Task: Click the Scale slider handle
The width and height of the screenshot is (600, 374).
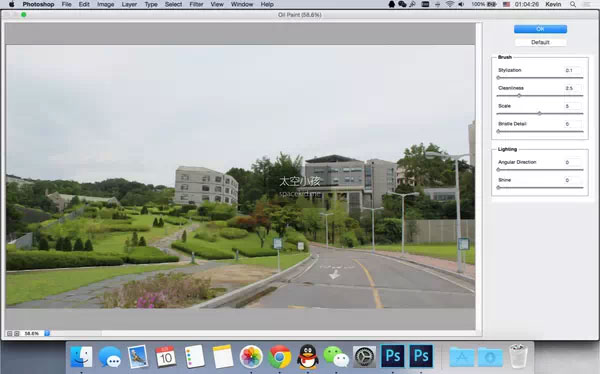Action: point(540,113)
